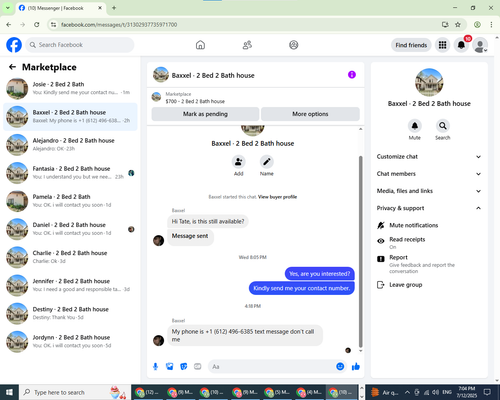Open the account profile picture menu

point(480,45)
